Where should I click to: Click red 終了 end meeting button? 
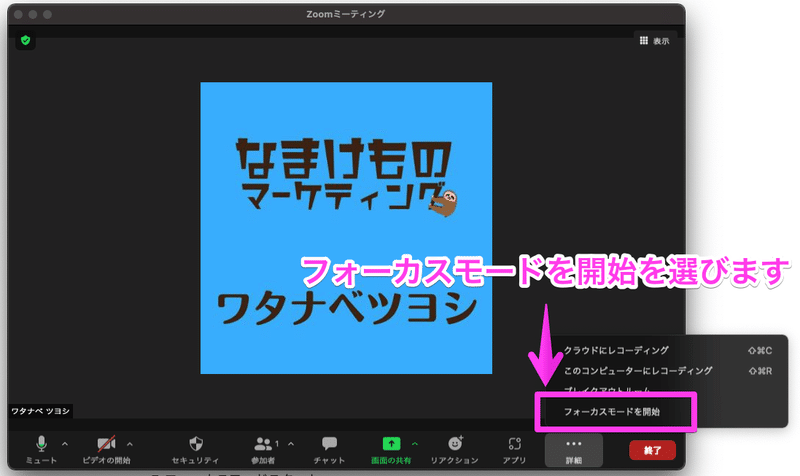(652, 450)
